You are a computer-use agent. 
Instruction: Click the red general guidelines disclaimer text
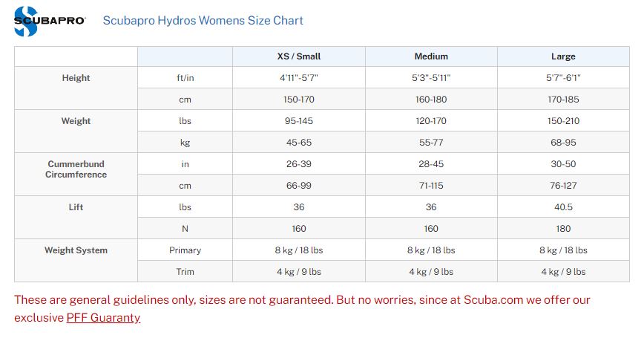point(302,308)
